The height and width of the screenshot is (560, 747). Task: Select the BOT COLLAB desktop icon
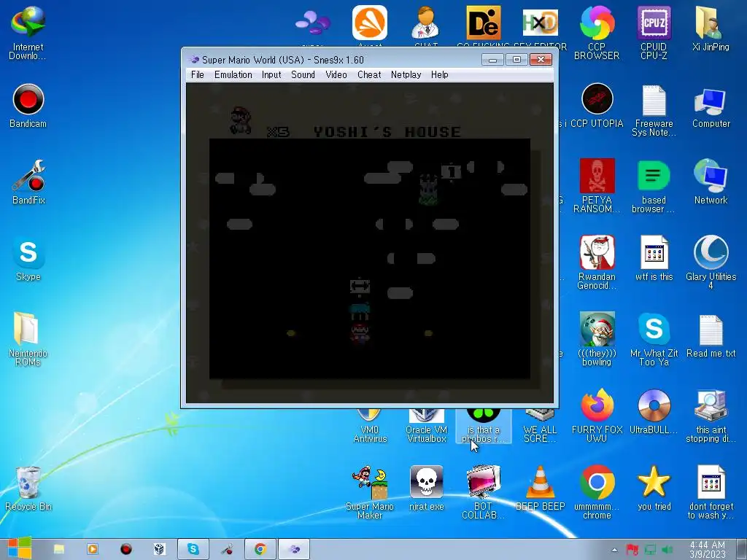[483, 492]
